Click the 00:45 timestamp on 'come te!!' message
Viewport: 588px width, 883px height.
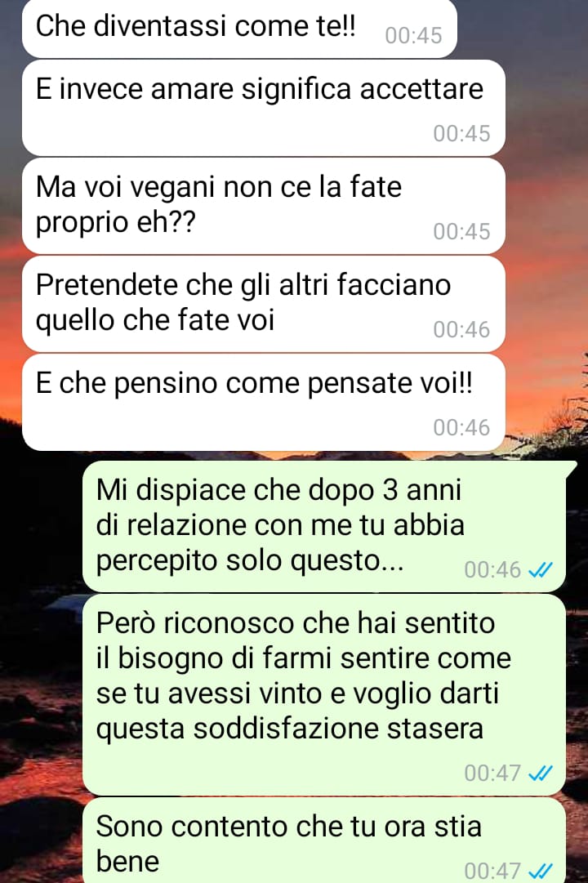point(413,35)
